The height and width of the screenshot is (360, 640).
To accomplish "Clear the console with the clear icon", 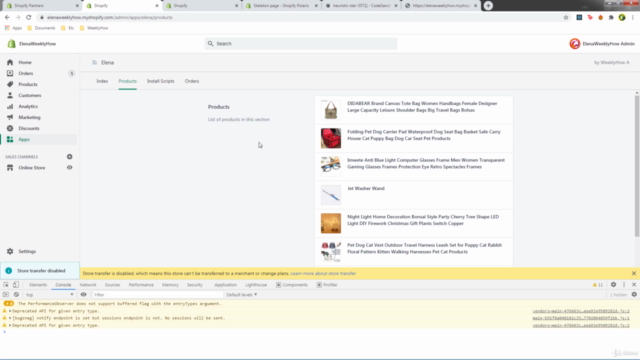I will [16, 295].
